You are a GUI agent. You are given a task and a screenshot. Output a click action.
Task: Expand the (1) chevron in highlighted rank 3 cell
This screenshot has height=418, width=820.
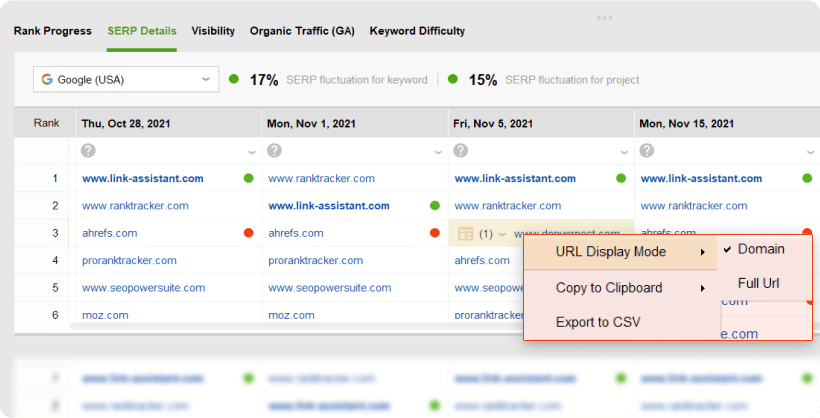(x=503, y=234)
